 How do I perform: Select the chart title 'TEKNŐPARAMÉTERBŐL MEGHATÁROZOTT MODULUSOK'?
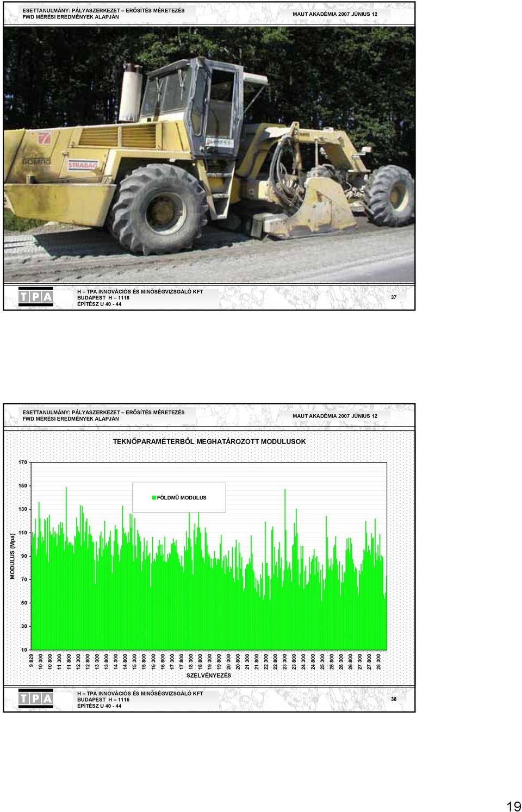pyautogui.click(x=209, y=442)
